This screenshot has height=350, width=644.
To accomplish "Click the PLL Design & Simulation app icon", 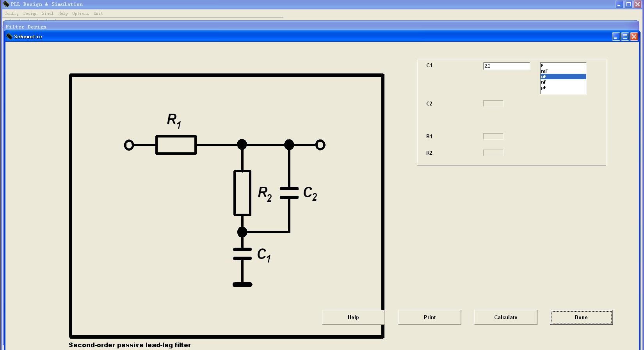I will (x=6, y=4).
